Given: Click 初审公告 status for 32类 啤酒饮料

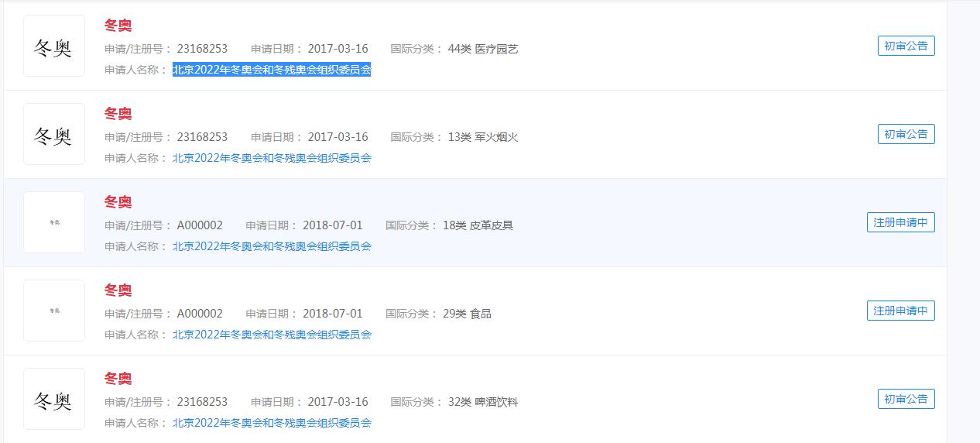Looking at the screenshot, I should (x=906, y=399).
